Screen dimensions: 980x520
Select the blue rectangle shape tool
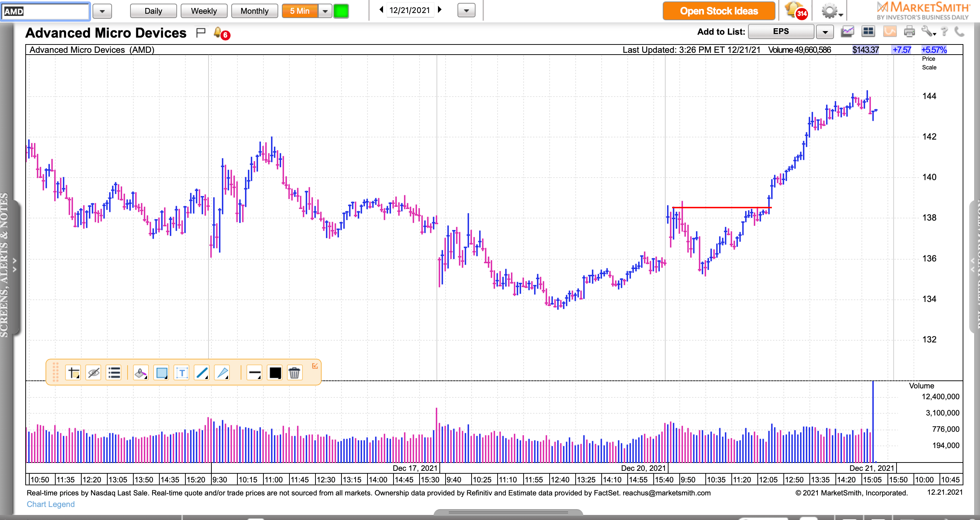tap(161, 373)
